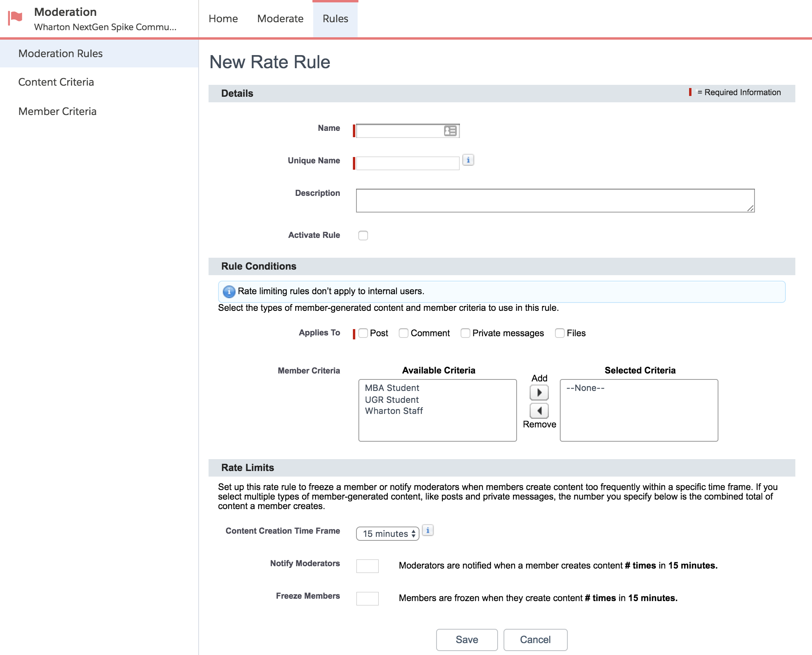Click the Notify Moderators number field
Viewport: 812px width, 655px height.
coord(367,566)
